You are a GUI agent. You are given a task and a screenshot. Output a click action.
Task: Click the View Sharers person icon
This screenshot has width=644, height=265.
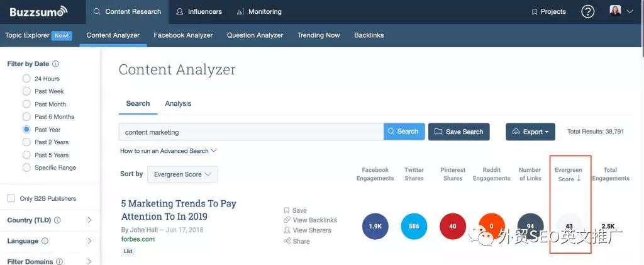tap(287, 230)
